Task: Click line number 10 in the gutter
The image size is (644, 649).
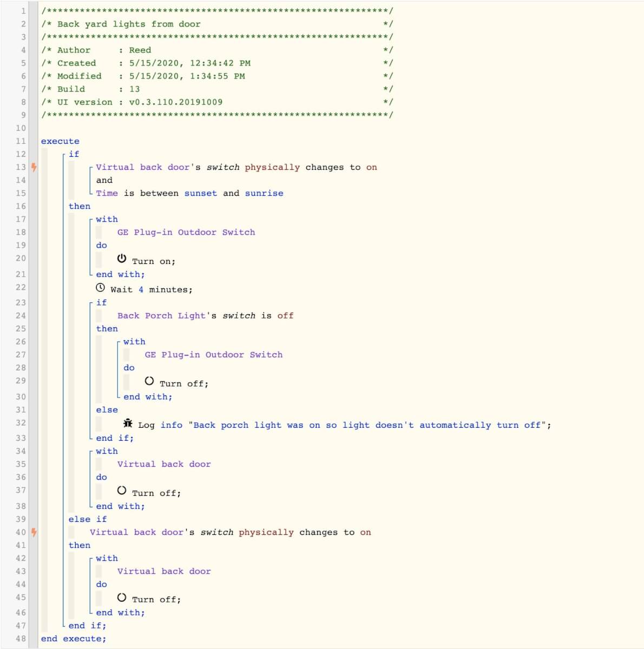Action: coord(21,128)
